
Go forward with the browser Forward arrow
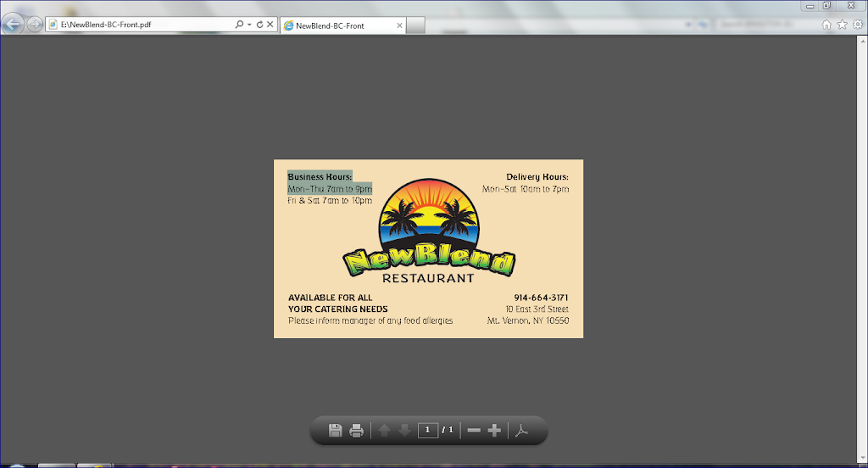click(34, 25)
